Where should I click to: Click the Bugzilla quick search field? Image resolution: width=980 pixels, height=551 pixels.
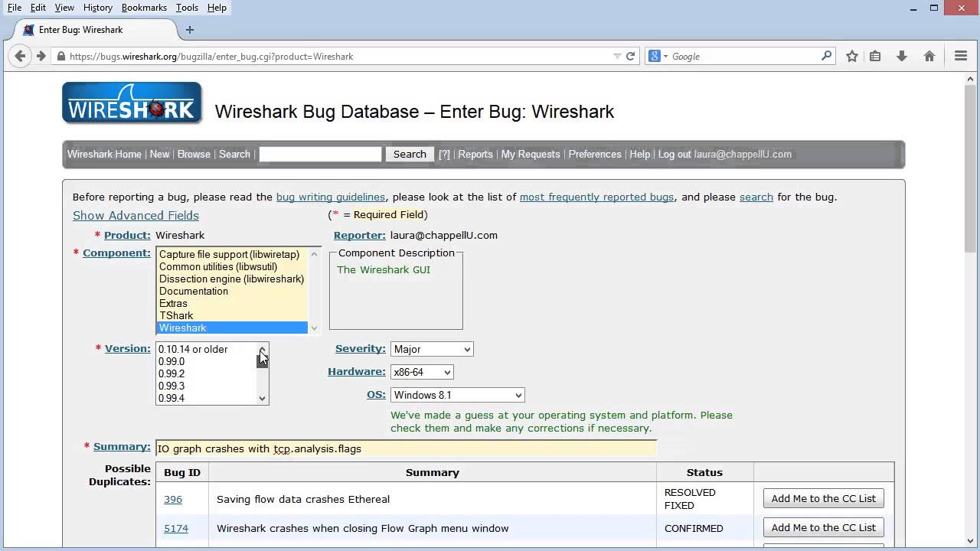(x=320, y=154)
